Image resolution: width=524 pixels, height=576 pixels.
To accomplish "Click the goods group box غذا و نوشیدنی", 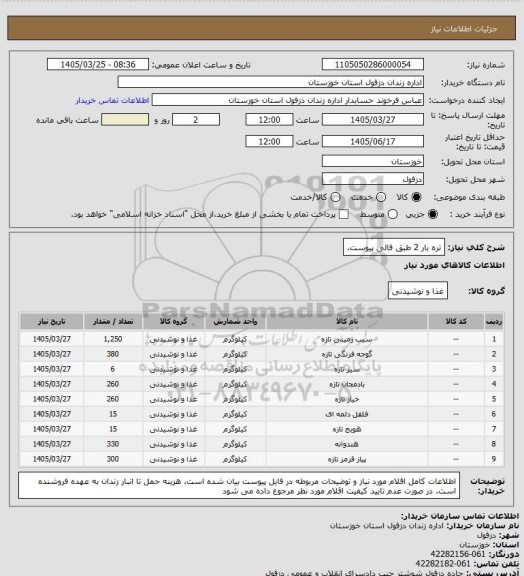I will pyautogui.click(x=418, y=291).
